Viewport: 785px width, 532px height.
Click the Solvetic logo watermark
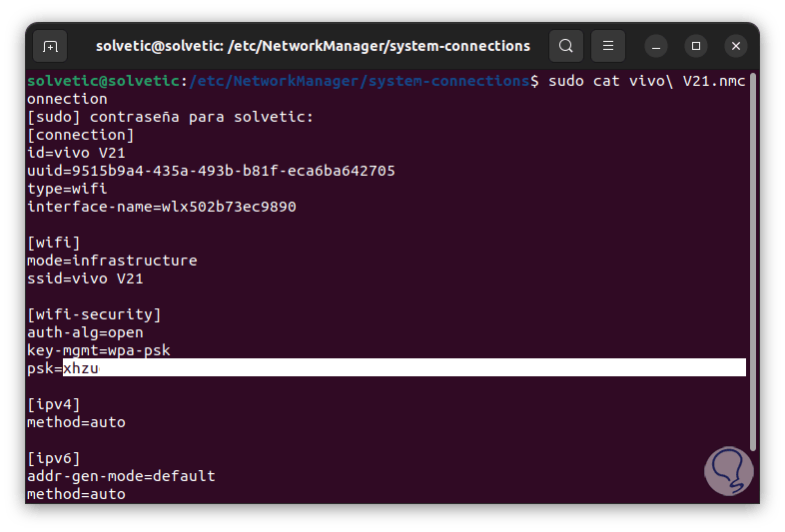tap(728, 470)
